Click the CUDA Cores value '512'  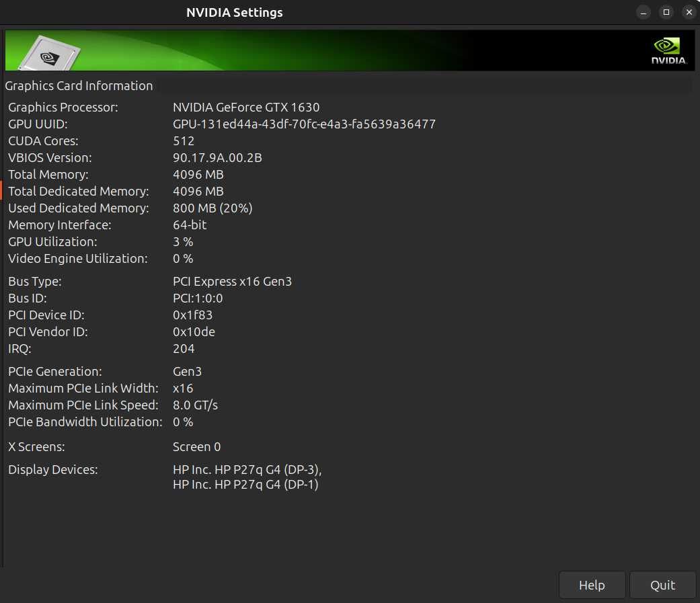(x=184, y=141)
